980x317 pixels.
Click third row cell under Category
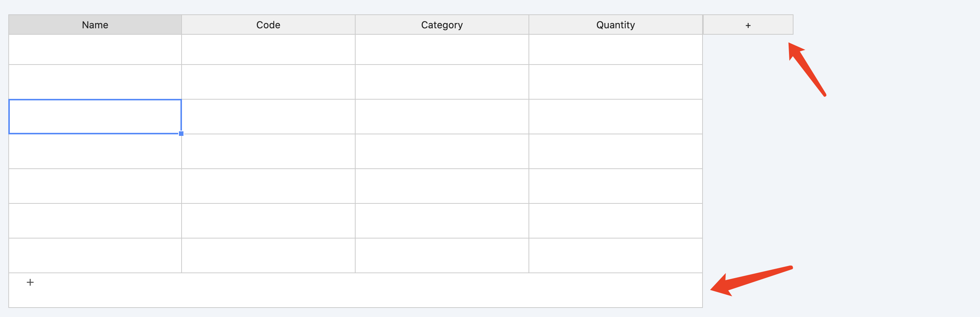coord(442,117)
